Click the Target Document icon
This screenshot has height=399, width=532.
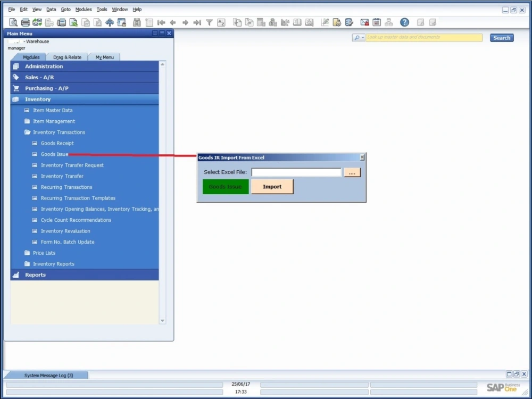pos(249,22)
